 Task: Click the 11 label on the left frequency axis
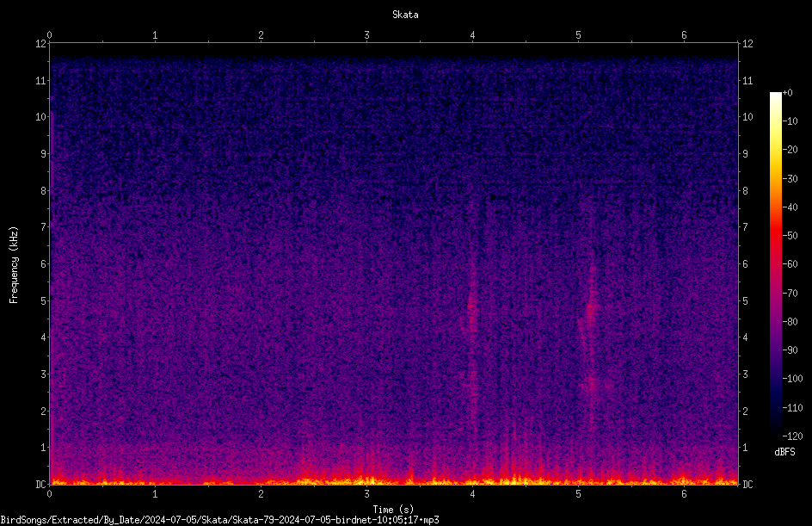pos(41,80)
